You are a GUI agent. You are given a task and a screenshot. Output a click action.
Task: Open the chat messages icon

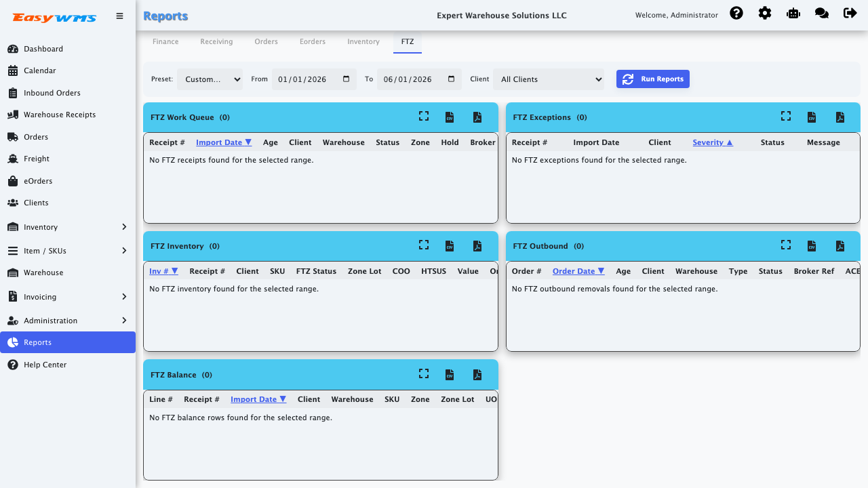click(x=822, y=13)
